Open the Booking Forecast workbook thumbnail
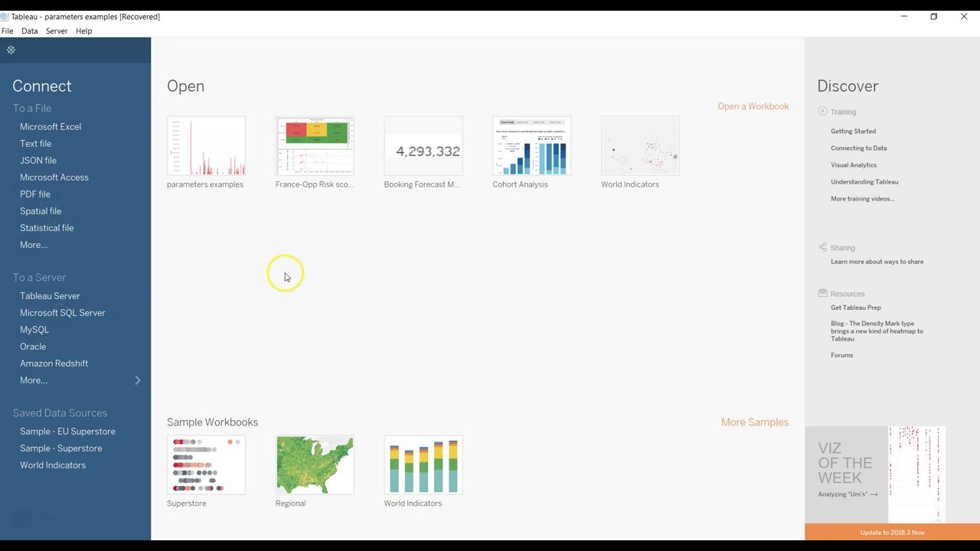 pos(423,146)
